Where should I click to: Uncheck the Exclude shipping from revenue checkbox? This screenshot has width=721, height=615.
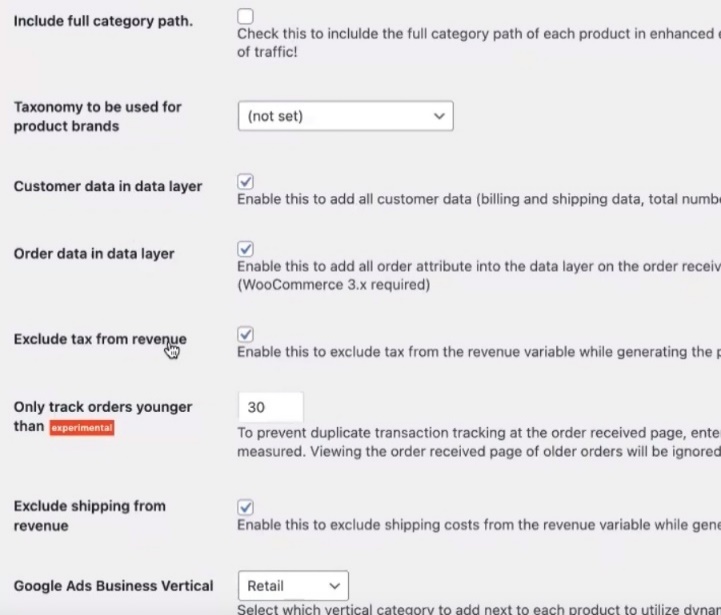tap(246, 507)
